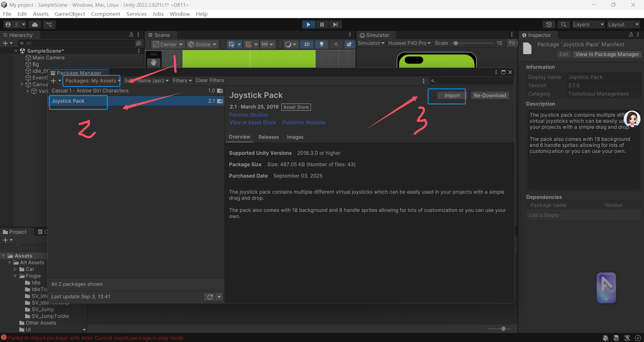Screen dimensions: 644x342
Task: Toggle the Hierarchy panel lock icon
Action: point(131,35)
